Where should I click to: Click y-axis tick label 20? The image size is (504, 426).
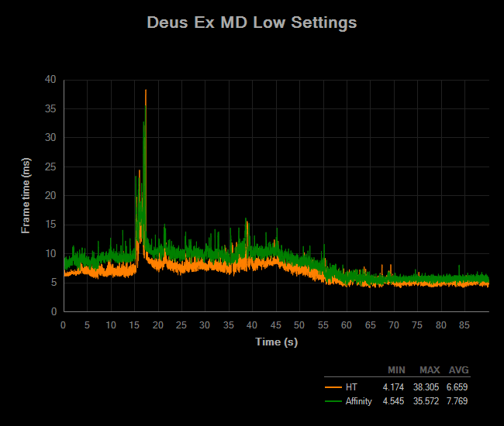(50, 195)
